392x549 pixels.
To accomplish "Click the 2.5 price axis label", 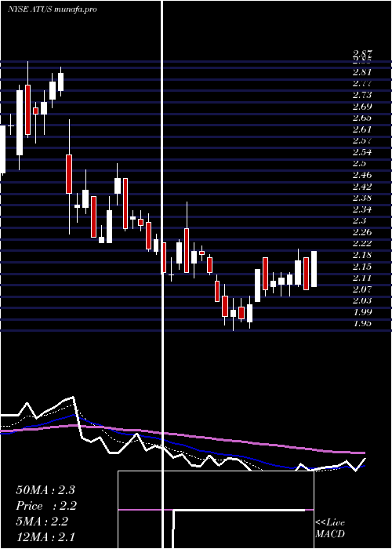I will coord(360,163).
